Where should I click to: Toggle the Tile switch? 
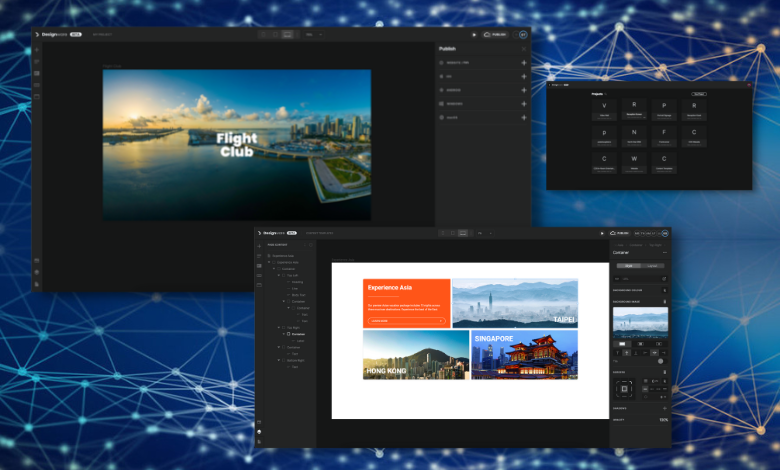(x=661, y=361)
